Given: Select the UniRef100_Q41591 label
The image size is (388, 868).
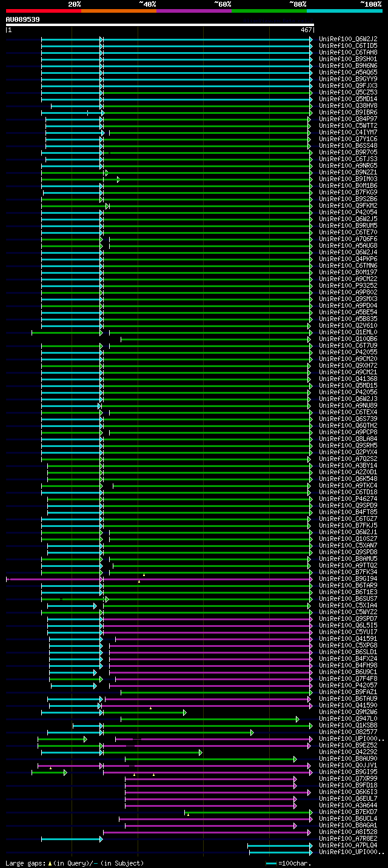Looking at the screenshot, I should point(348,638).
